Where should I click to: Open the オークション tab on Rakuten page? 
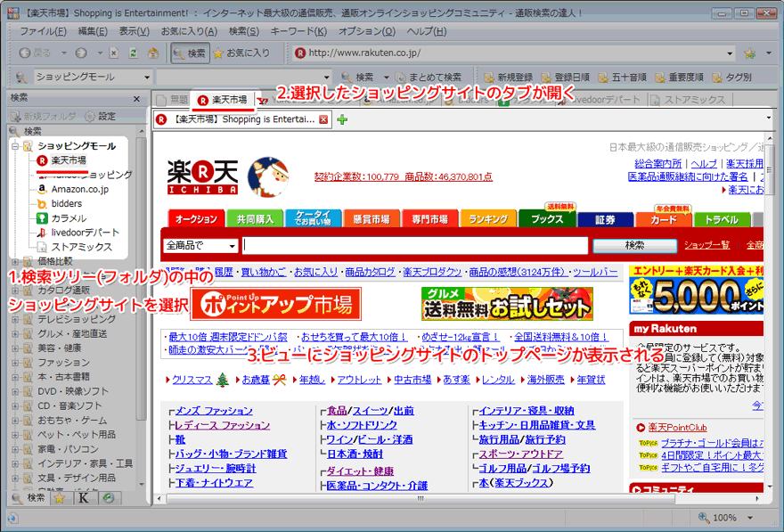[x=196, y=218]
